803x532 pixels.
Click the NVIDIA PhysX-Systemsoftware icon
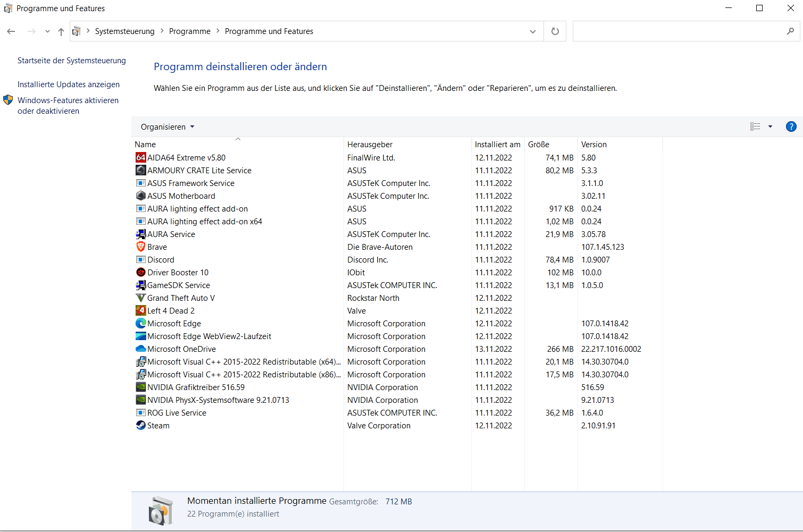tap(141, 400)
